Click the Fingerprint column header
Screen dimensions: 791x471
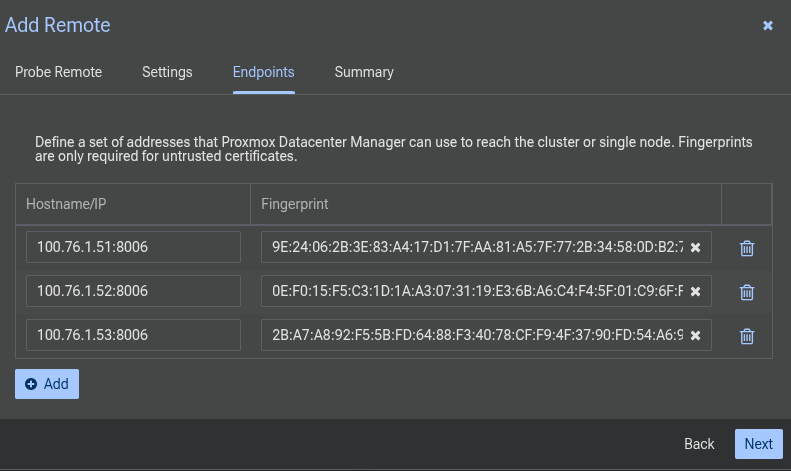pyautogui.click(x=485, y=204)
